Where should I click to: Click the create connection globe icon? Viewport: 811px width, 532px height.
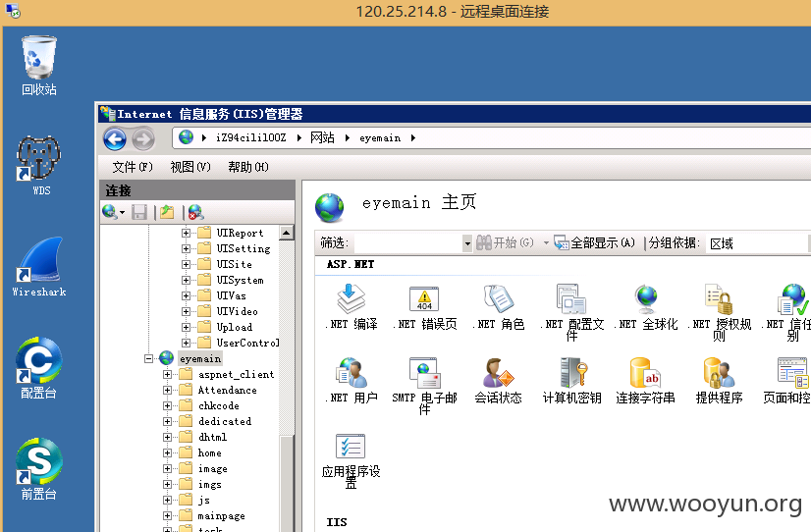[110, 212]
